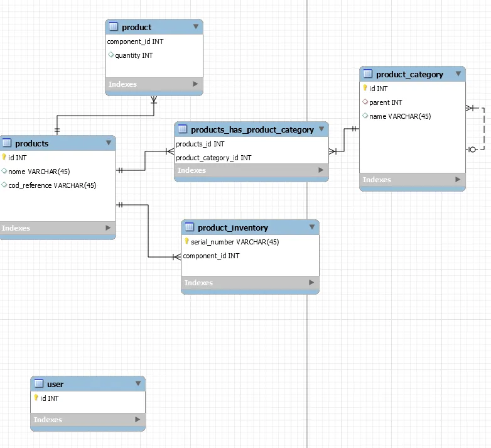The height and width of the screenshot is (448, 491).
Task: Click the key icon beside user id
Action: pyautogui.click(x=36, y=398)
